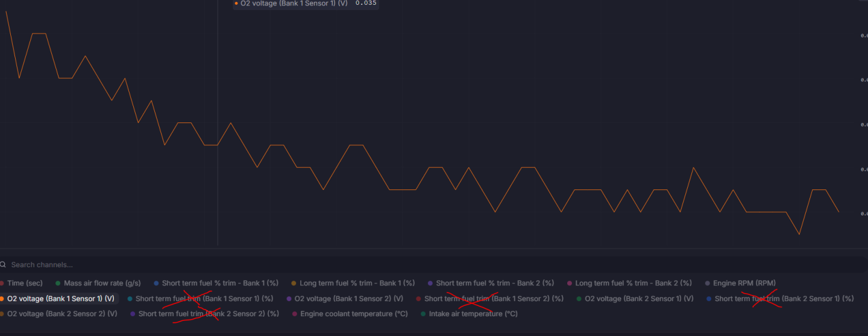Hide the active O2 voltage Bank 1 Sensor 1 channel
The image size is (868, 336).
point(60,299)
